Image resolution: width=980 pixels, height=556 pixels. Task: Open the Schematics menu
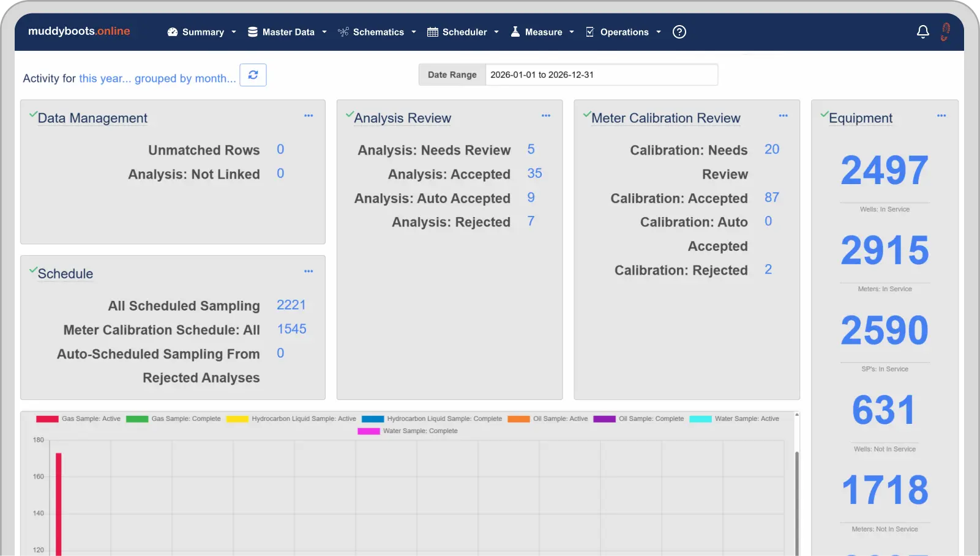pos(377,32)
